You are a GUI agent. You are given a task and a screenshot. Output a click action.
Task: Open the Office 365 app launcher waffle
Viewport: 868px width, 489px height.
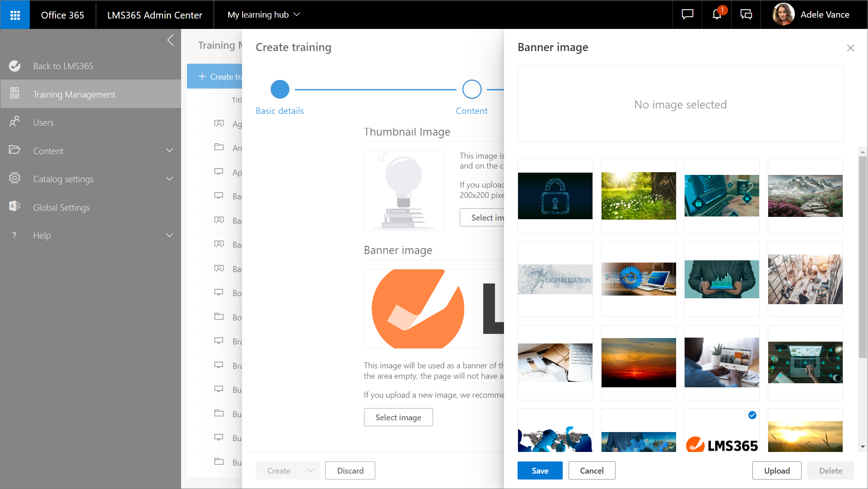point(15,15)
